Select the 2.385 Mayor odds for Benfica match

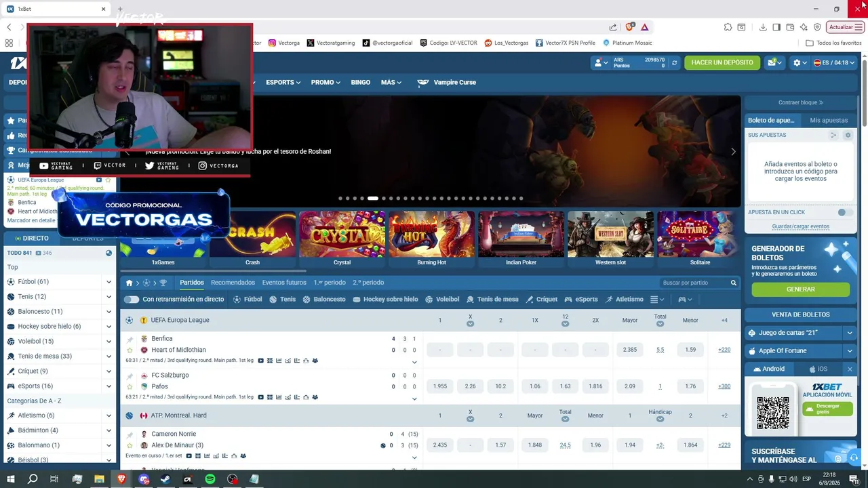[630, 350]
